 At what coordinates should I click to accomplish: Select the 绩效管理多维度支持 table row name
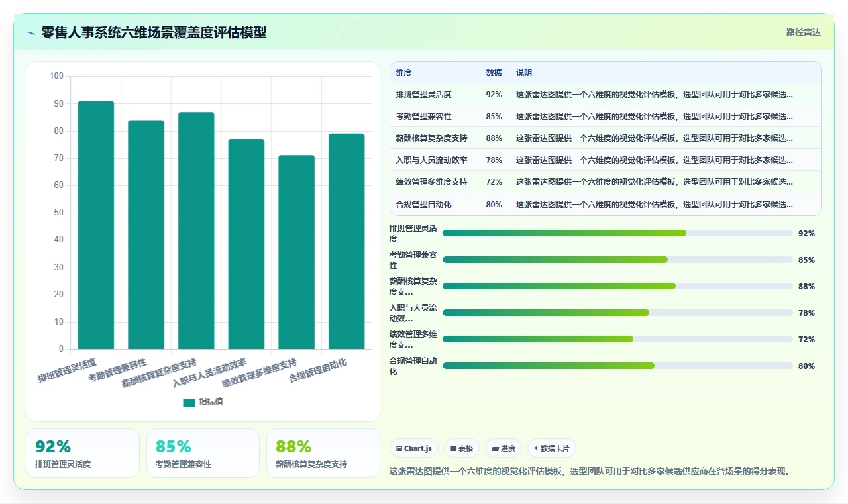tap(431, 182)
